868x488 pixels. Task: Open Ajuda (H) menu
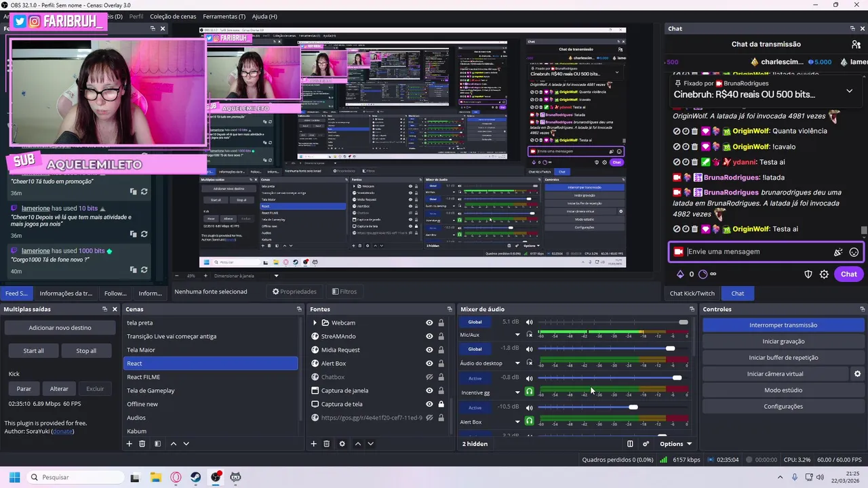(x=264, y=16)
